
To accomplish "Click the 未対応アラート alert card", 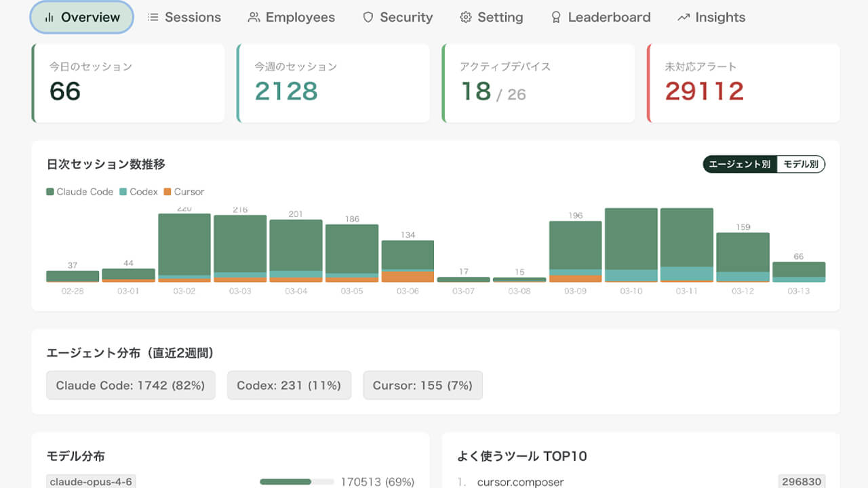I will (x=743, y=83).
